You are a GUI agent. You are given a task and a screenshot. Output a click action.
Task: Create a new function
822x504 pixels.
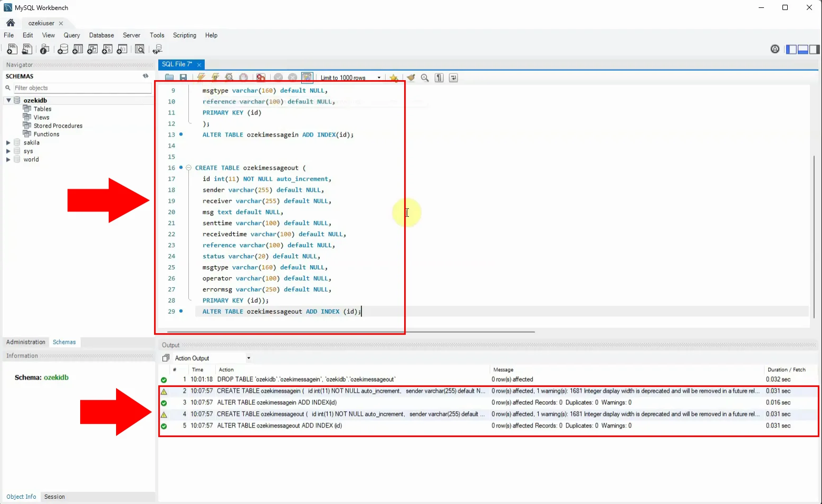(122, 49)
